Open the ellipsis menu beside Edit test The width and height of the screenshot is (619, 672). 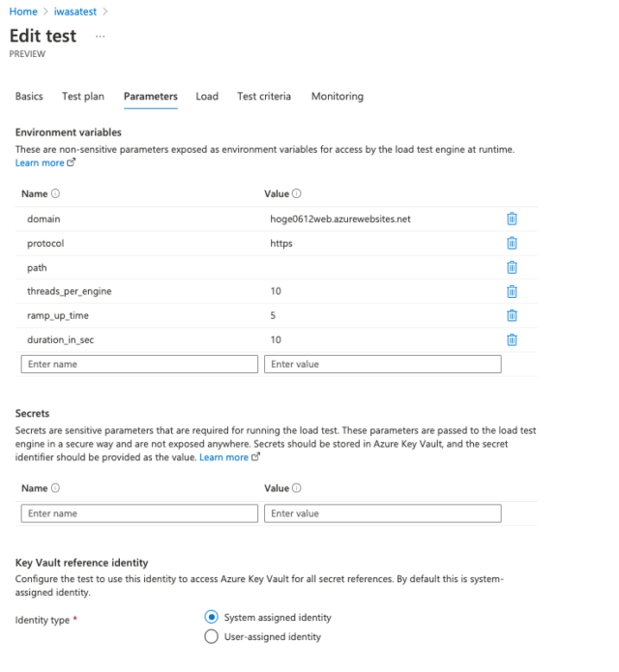click(100, 37)
